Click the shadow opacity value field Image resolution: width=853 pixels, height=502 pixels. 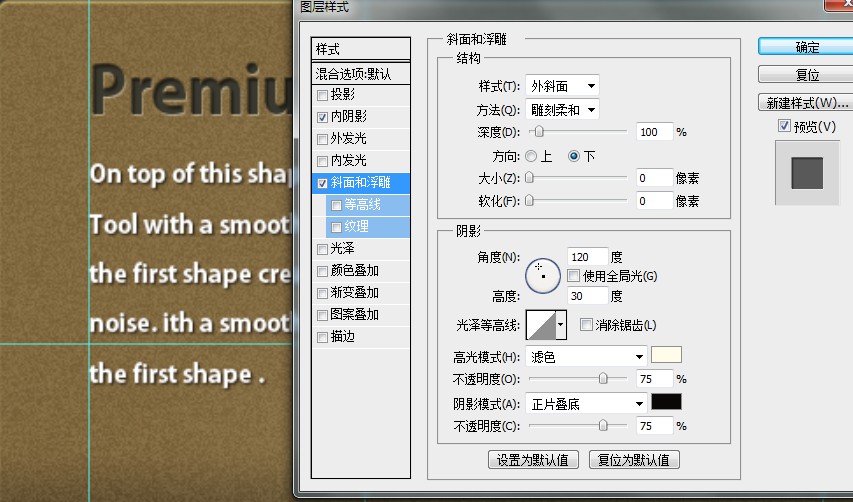click(x=654, y=425)
